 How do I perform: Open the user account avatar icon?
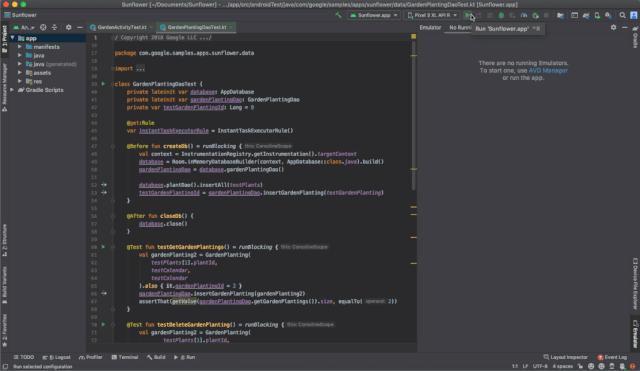634,15
